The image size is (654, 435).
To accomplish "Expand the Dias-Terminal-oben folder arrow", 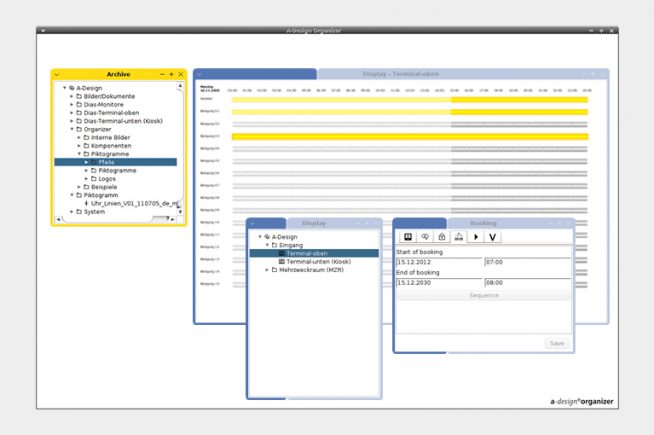I will 72,113.
